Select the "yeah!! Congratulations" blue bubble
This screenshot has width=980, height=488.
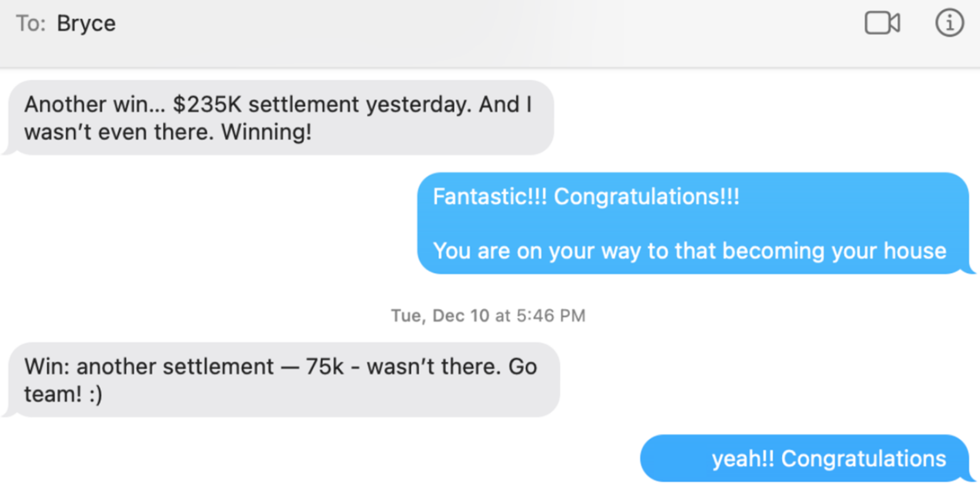pyautogui.click(x=805, y=458)
